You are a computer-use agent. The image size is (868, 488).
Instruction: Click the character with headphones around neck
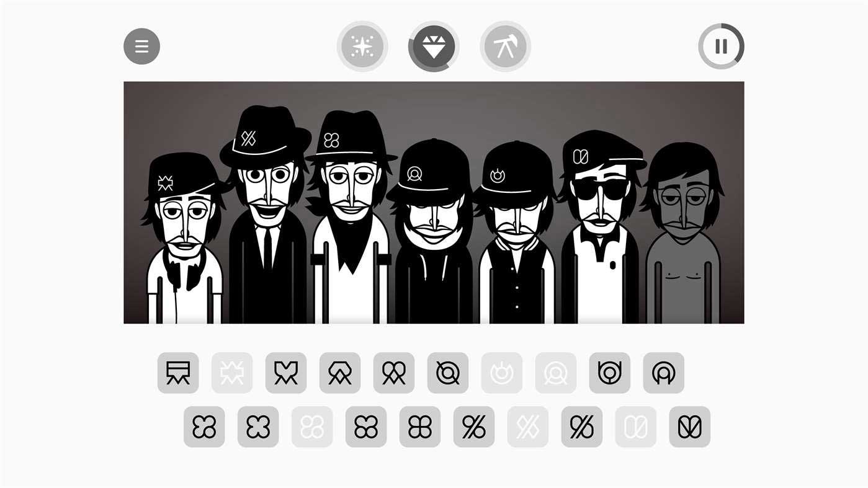[184, 238]
